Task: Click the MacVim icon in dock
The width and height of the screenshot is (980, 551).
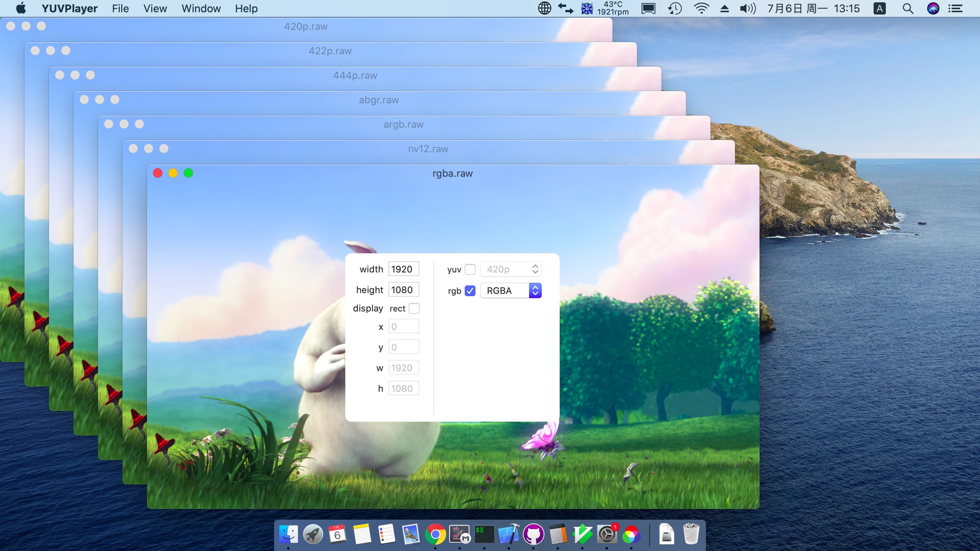Action: [x=582, y=534]
